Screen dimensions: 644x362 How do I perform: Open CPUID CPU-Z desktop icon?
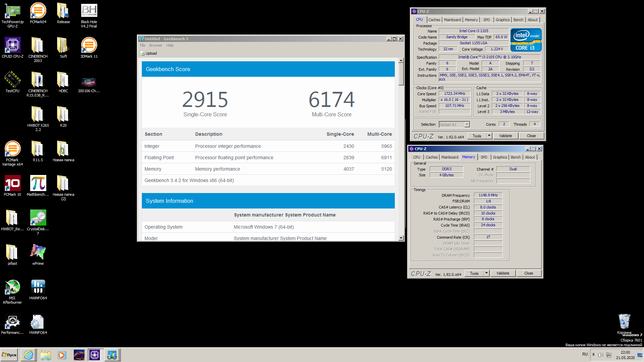pos(12,48)
